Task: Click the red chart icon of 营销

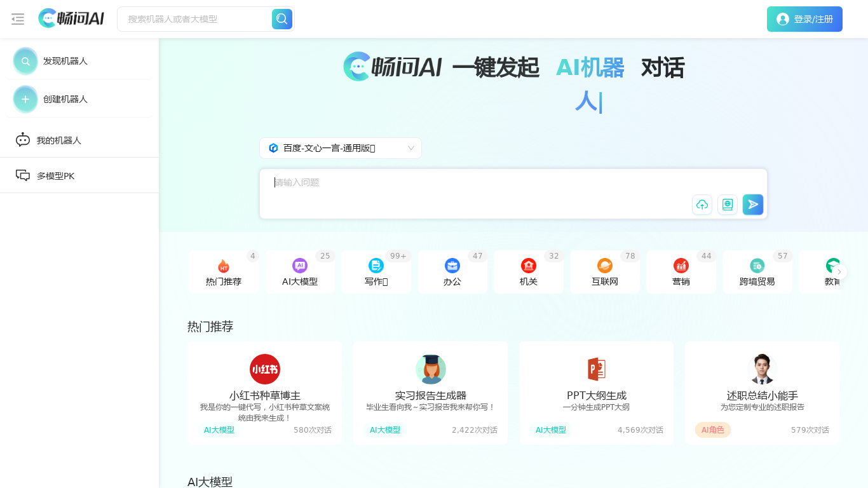Action: (x=681, y=266)
